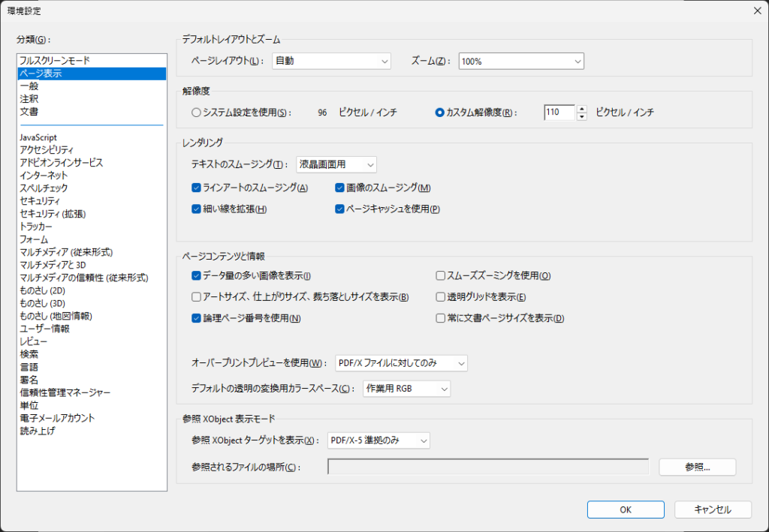769x532 pixels.
Task: Select フルスクリーンモード in category list
Action: pyautogui.click(x=55, y=60)
